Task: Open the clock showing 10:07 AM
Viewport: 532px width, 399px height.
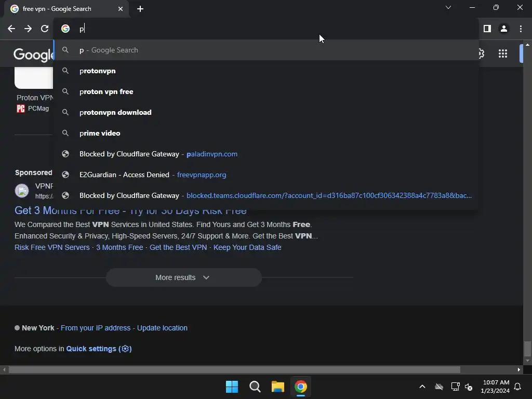Action: pos(495,387)
